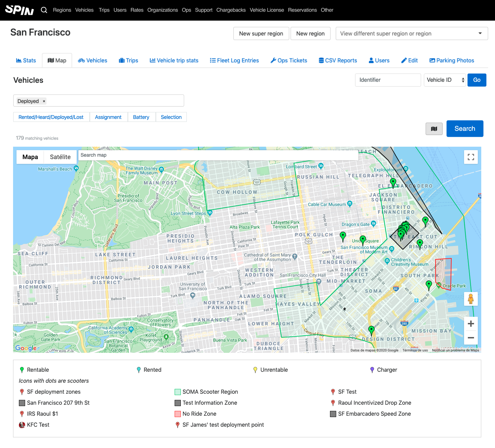The image size is (495, 448).
Task: Open the Vehicle ID dropdown
Action: pos(445,80)
